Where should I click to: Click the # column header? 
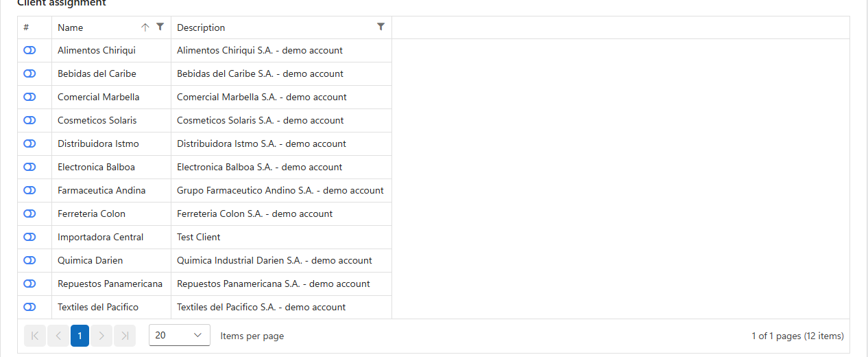click(35, 27)
